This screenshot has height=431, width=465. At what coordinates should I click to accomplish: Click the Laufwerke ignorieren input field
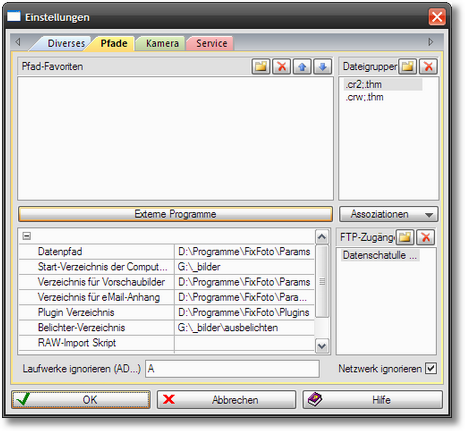click(232, 369)
